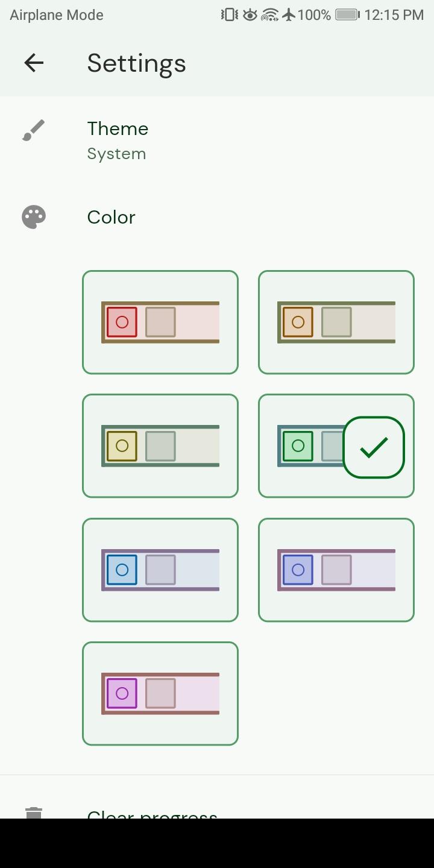Choose the magenta color scheme
The image size is (434, 868).
point(160,693)
